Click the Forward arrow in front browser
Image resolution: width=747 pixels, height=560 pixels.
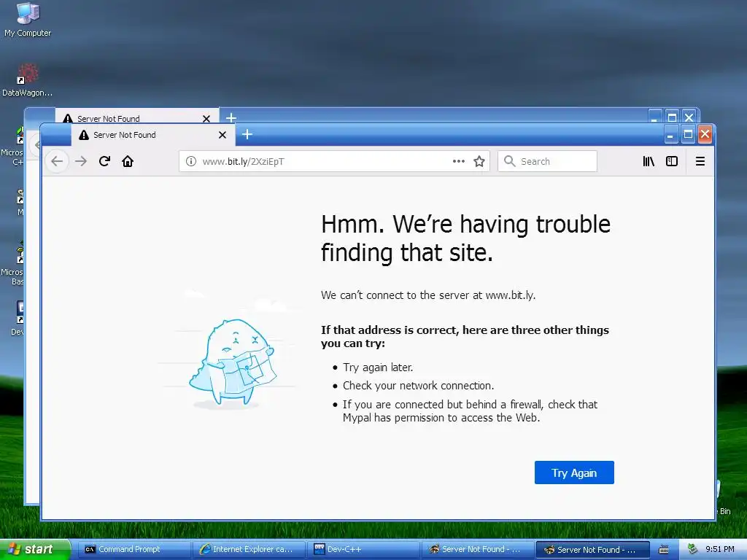tap(81, 161)
